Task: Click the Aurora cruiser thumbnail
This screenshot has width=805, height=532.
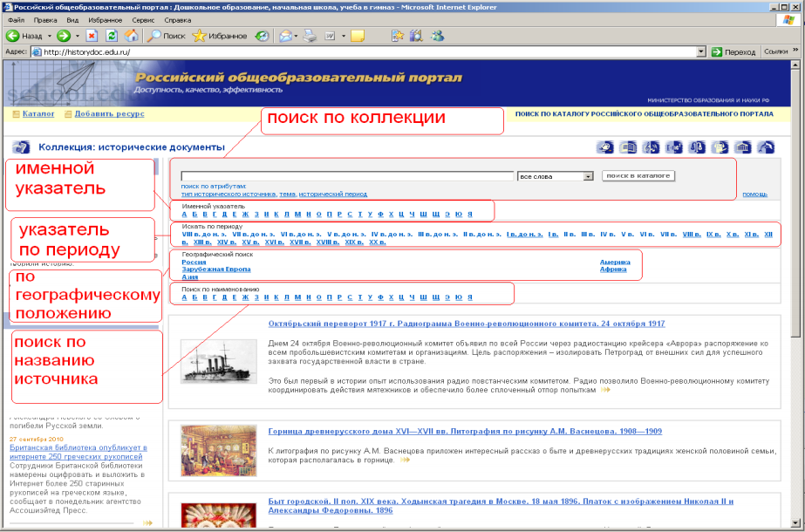Action: (x=219, y=361)
